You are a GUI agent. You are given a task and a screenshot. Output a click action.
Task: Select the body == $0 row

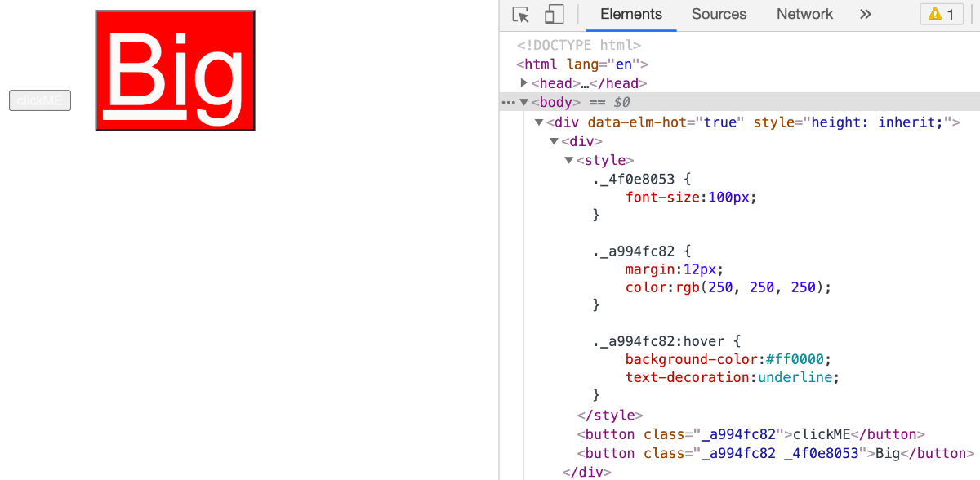[740, 103]
